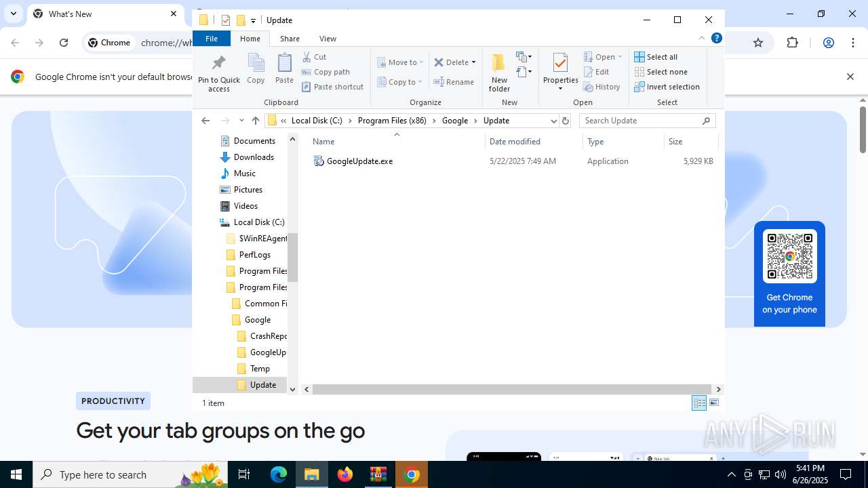This screenshot has height=488, width=868.
Task: Rename the selected file
Action: 454,82
